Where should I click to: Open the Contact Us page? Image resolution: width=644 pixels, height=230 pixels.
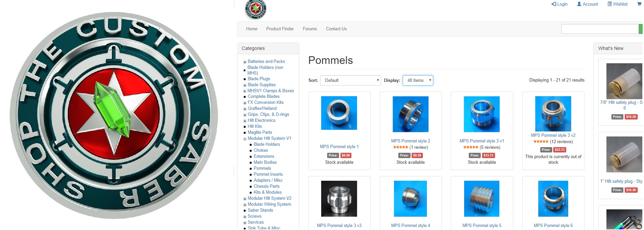tap(336, 29)
